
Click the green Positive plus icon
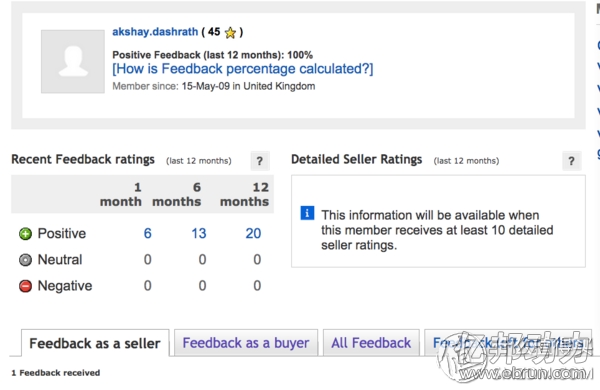[x=25, y=233]
